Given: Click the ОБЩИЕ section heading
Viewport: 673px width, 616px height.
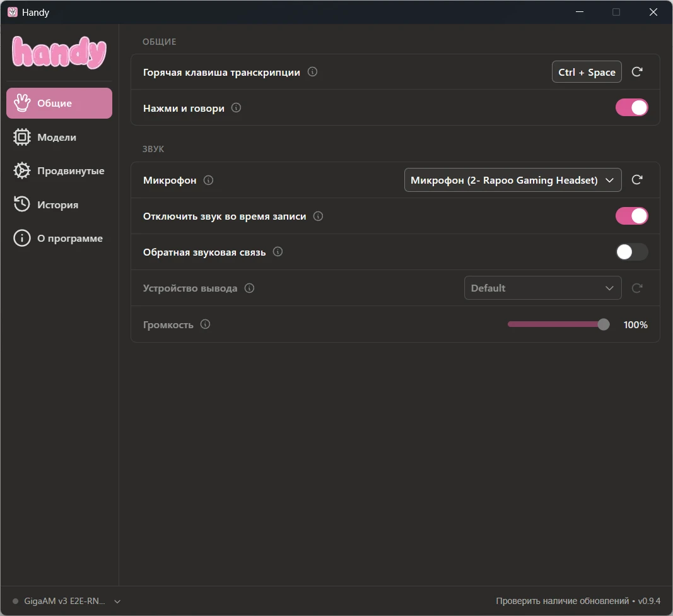Looking at the screenshot, I should 159,42.
